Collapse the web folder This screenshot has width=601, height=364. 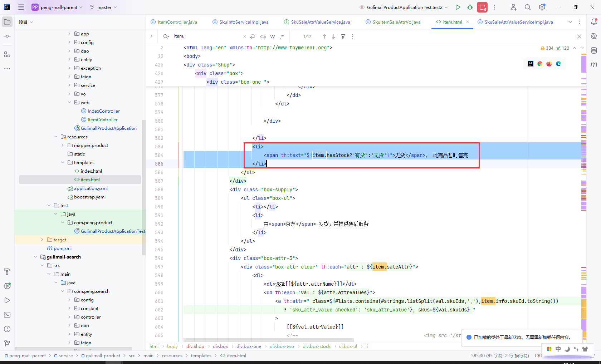coord(69,102)
